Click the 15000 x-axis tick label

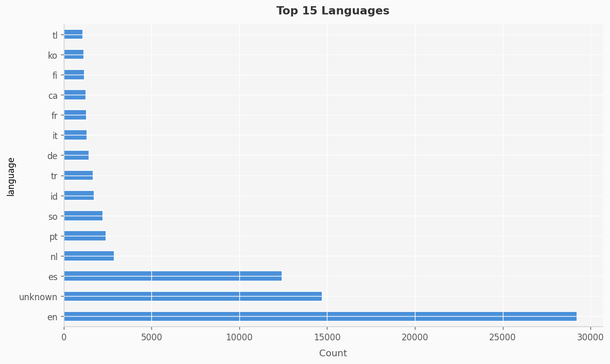point(327,337)
